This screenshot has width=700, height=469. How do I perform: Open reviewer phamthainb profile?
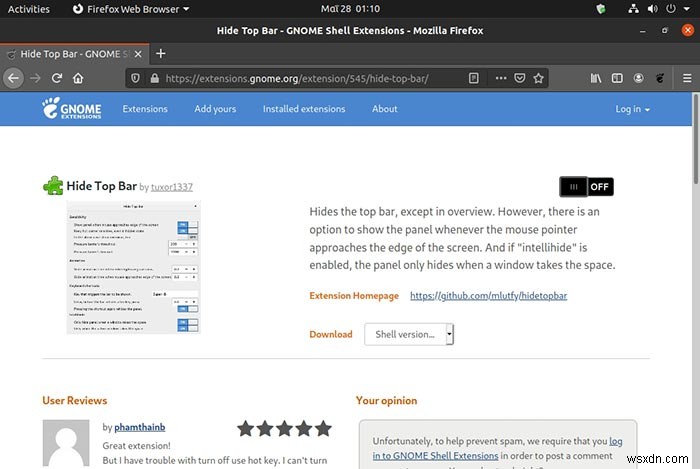pos(140,427)
